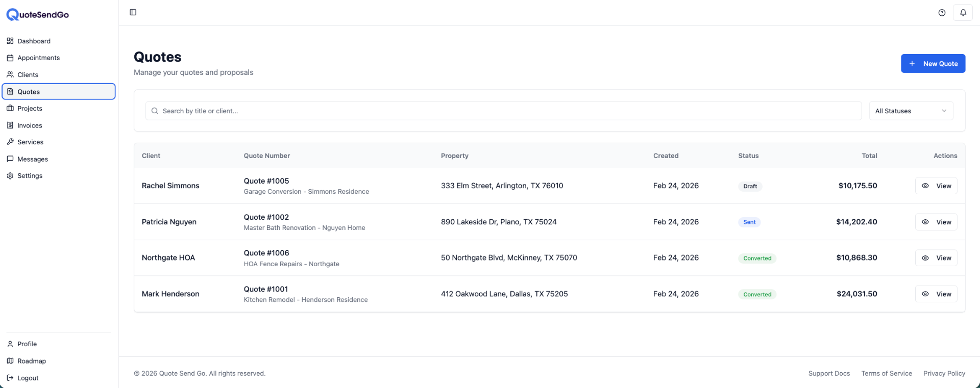Click the search by title field

505,111
